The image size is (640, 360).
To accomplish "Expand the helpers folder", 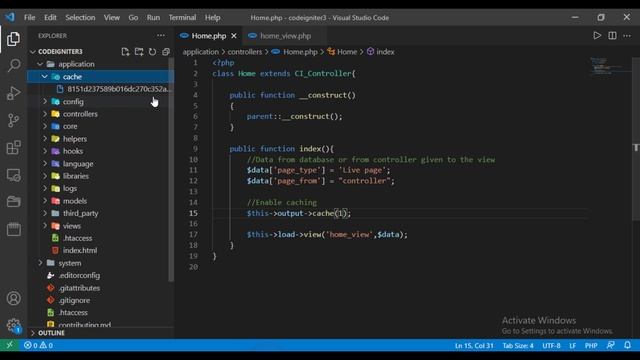I will (x=45, y=139).
